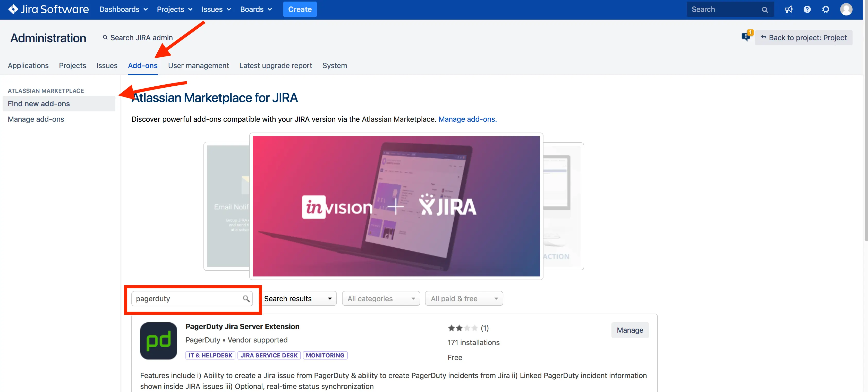Click the MONITORING category tag

click(325, 355)
